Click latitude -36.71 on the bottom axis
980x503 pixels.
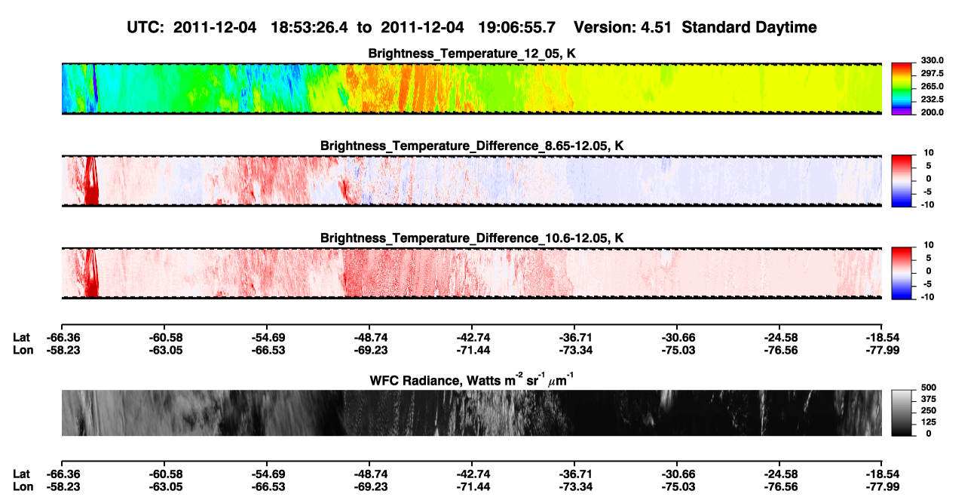[x=574, y=474]
